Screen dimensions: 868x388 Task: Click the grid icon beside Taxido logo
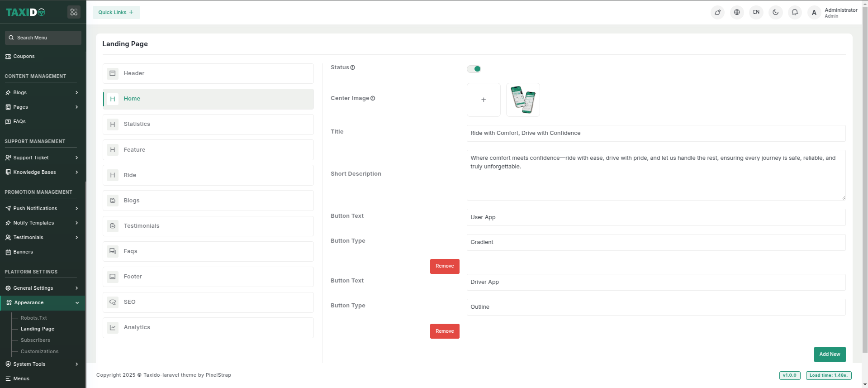point(74,12)
